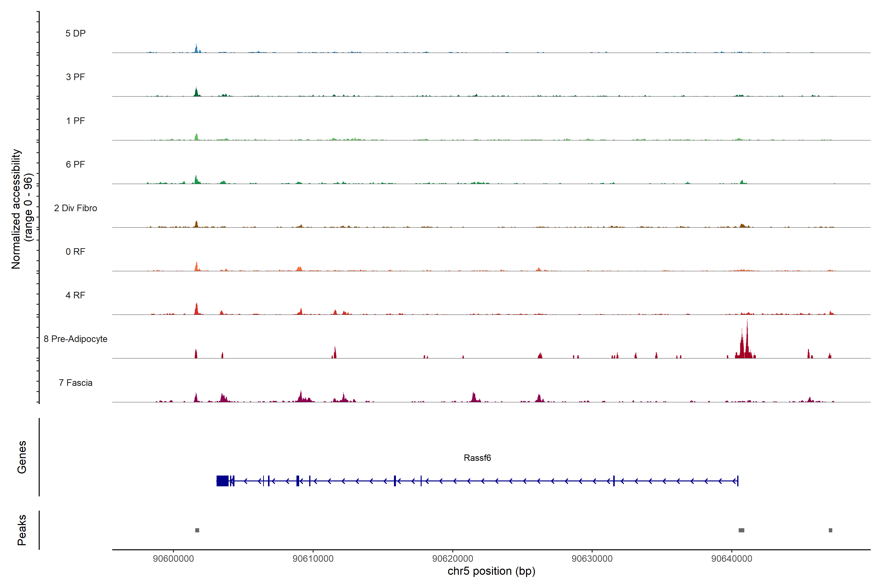Click the 7 Fascia track label
The width and height of the screenshot is (882, 588).
(x=75, y=382)
